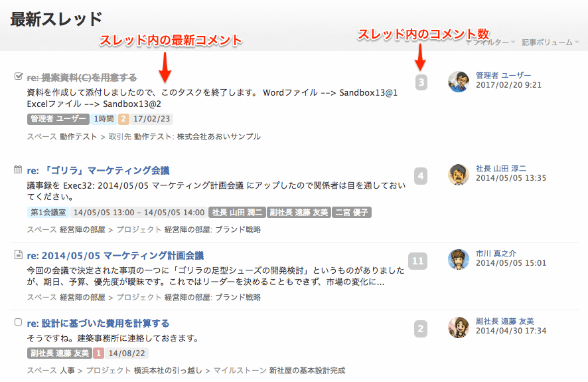Click the 最新スレッド page heading
This screenshot has width=588, height=382.
tap(56, 19)
